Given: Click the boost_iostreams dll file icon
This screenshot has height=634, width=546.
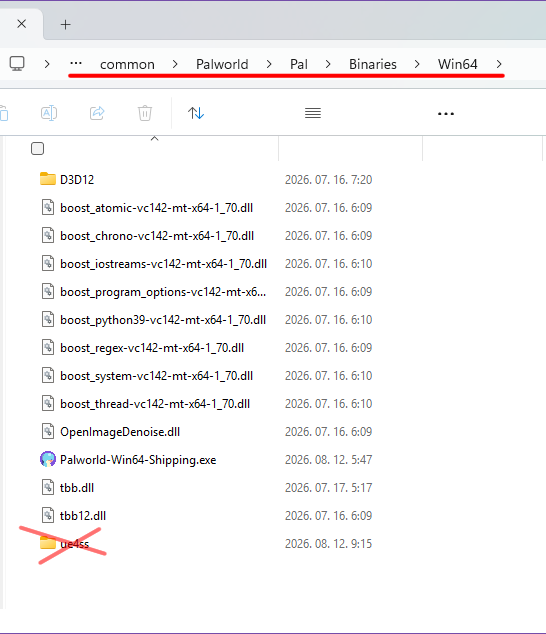Looking at the screenshot, I should pos(48,263).
